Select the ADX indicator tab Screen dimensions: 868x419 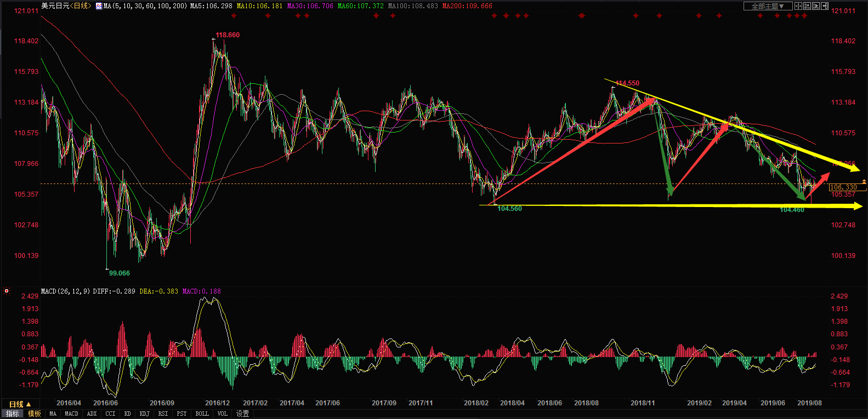(92, 414)
